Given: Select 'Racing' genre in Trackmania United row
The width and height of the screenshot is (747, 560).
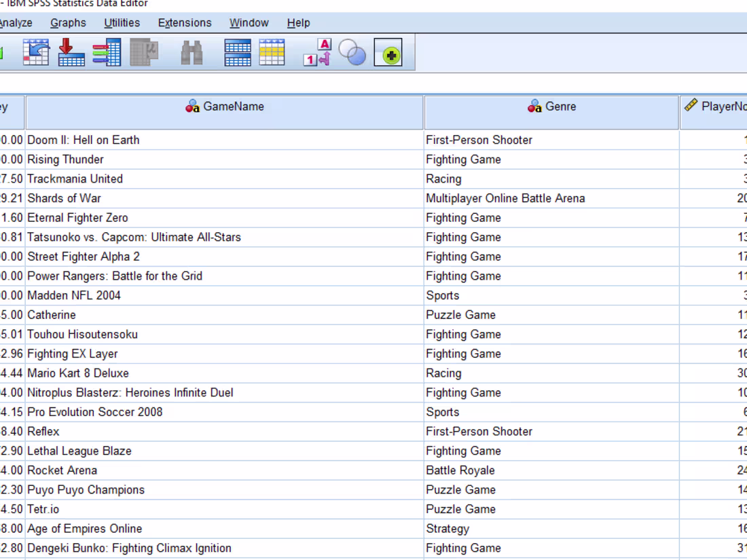Looking at the screenshot, I should (551, 179).
